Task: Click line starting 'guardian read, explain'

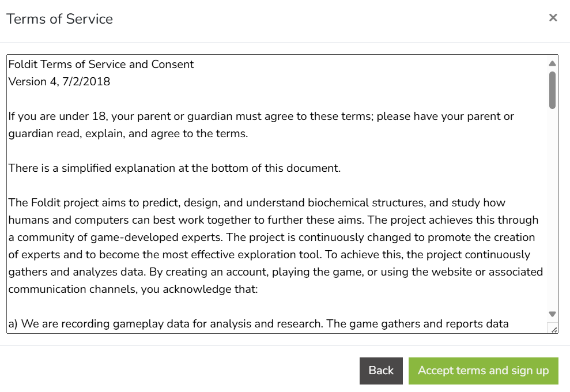Action: (127, 134)
